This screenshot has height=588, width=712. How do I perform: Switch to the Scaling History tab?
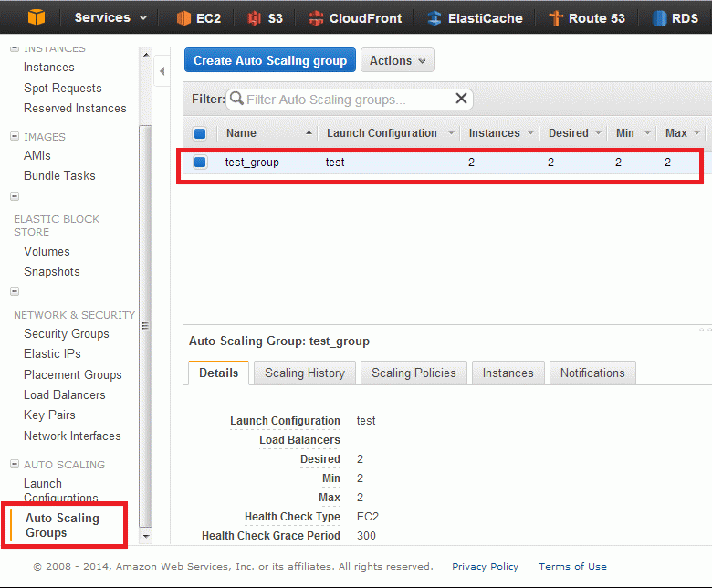click(305, 373)
